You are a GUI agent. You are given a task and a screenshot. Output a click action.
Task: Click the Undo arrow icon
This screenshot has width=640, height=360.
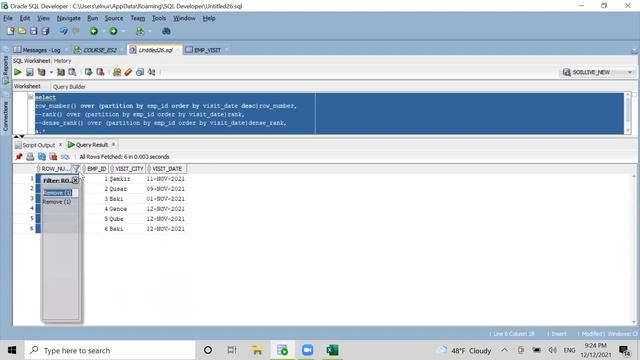[x=63, y=31]
